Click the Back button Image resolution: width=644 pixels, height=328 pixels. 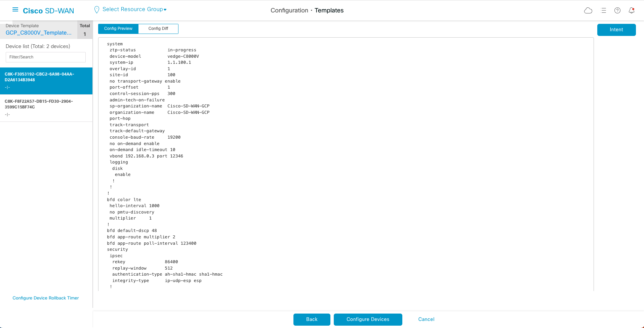312,319
